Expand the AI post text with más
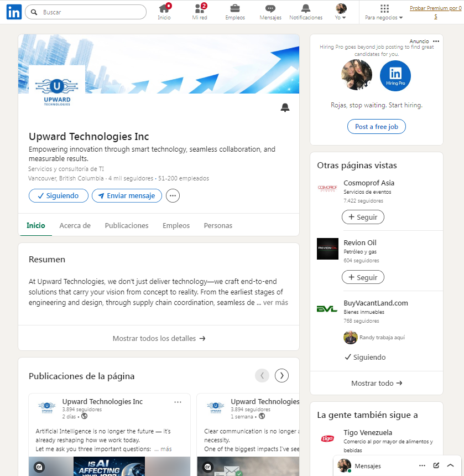Image resolution: width=464 pixels, height=476 pixels. click(166, 449)
